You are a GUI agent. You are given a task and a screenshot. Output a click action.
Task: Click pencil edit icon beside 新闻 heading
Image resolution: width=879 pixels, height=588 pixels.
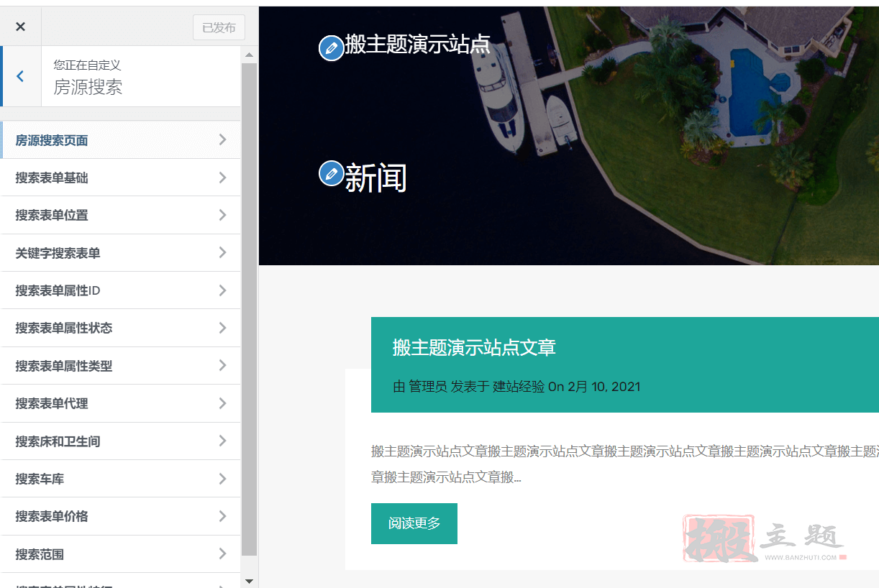point(331,173)
